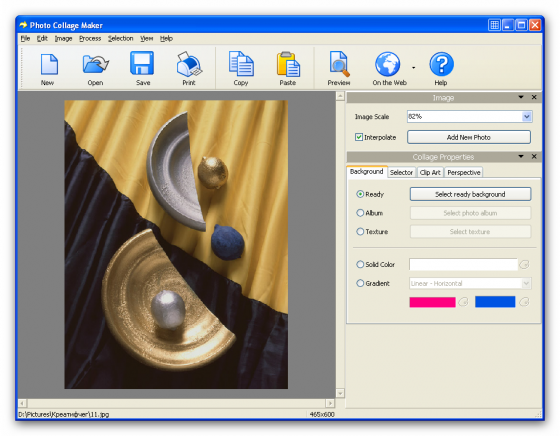The image size is (560, 436).
Task: Close the Collage Properties panel
Action: coord(534,156)
